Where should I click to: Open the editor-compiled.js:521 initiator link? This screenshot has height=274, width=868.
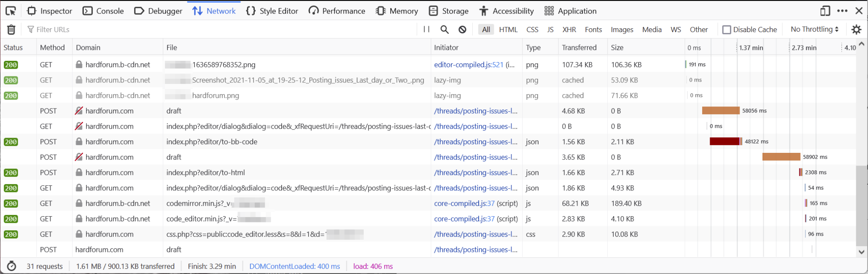[468, 65]
